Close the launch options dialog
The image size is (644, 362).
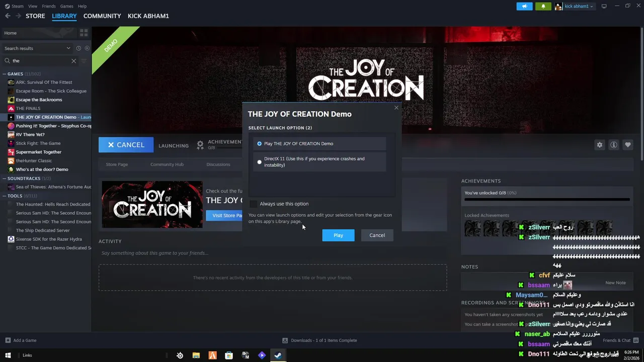pos(396,108)
